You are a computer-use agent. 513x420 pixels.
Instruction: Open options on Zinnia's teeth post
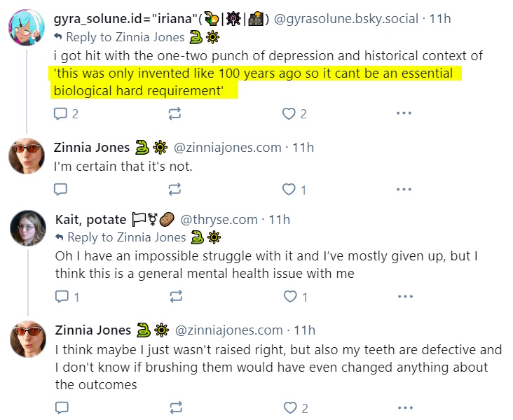(405, 407)
